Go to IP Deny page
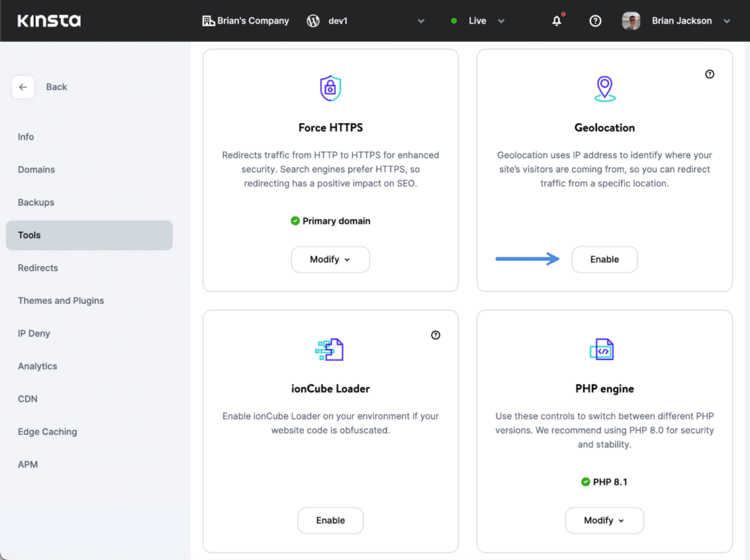The height and width of the screenshot is (560, 750). (34, 333)
